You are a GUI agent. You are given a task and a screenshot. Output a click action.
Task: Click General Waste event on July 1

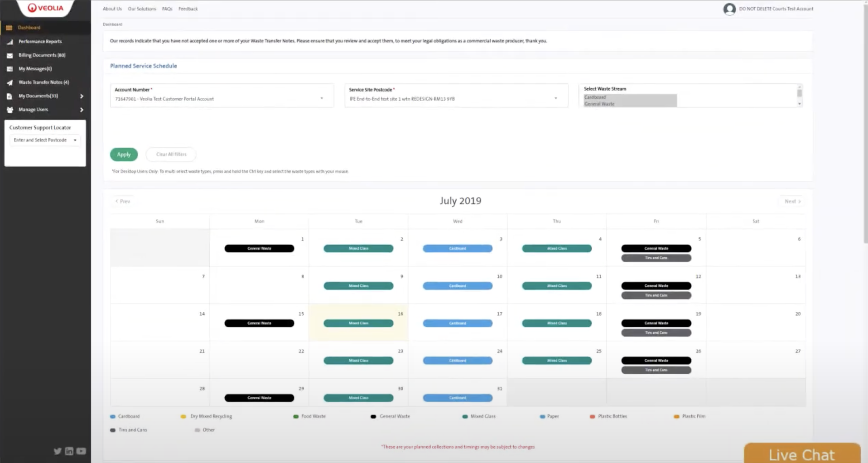[259, 248]
